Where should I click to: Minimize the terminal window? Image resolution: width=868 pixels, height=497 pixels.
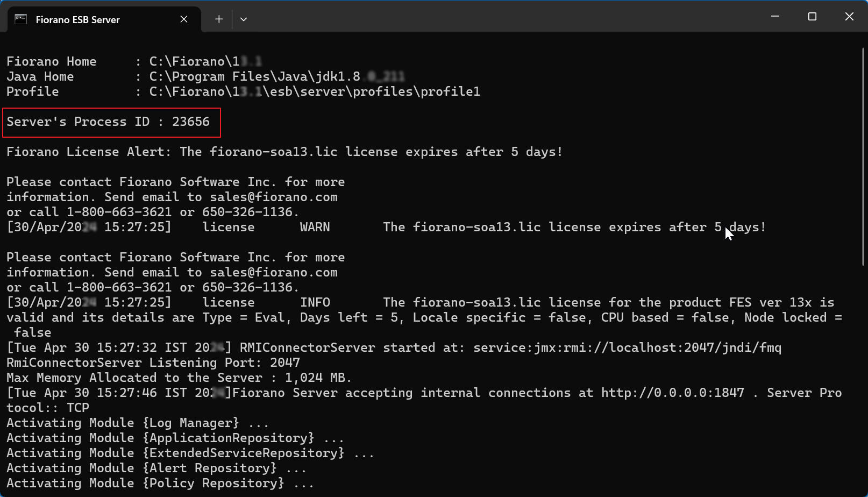click(775, 17)
